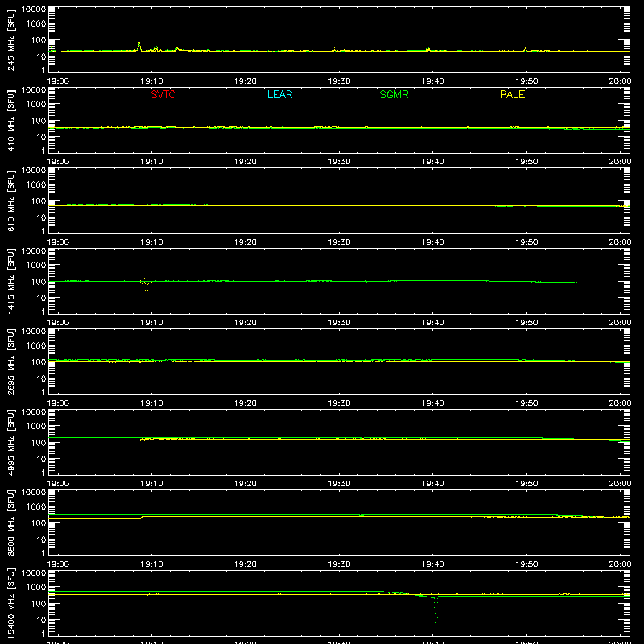Click the small yellow spike in 410 MHz plot
This screenshot has height=644, width=644.
283,126
